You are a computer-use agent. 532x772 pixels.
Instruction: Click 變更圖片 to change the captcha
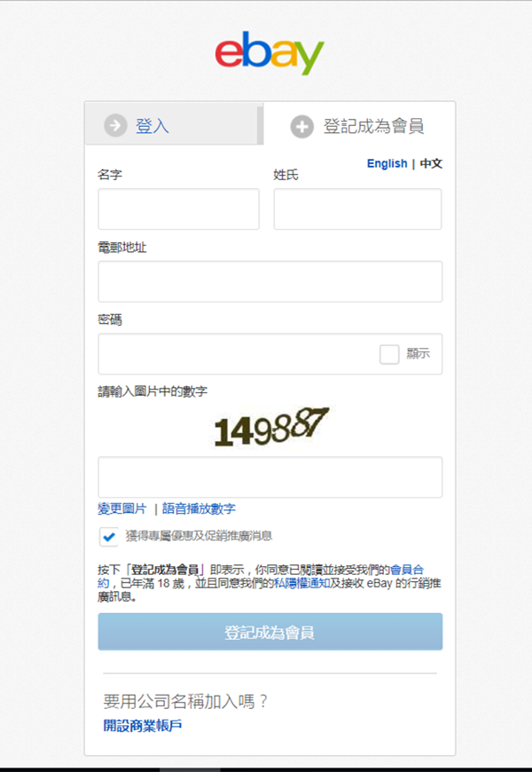coord(122,508)
